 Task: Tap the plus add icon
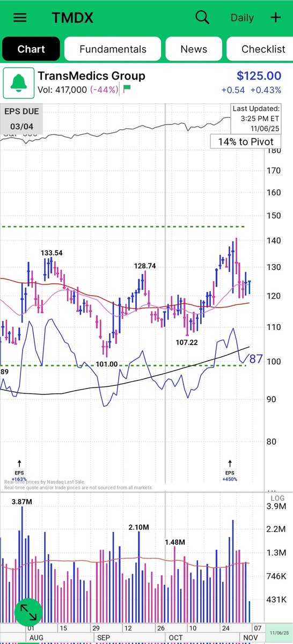click(x=275, y=17)
